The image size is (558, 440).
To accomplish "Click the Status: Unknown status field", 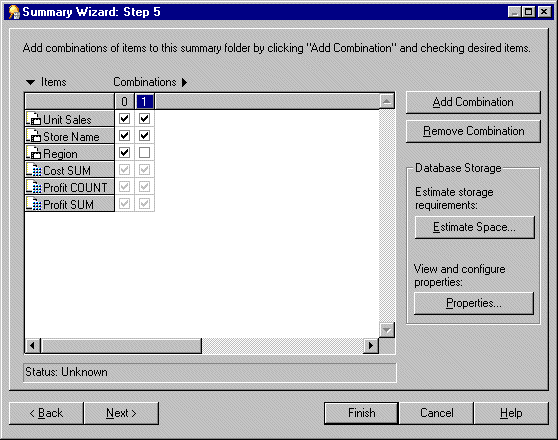I will pyautogui.click(x=210, y=372).
